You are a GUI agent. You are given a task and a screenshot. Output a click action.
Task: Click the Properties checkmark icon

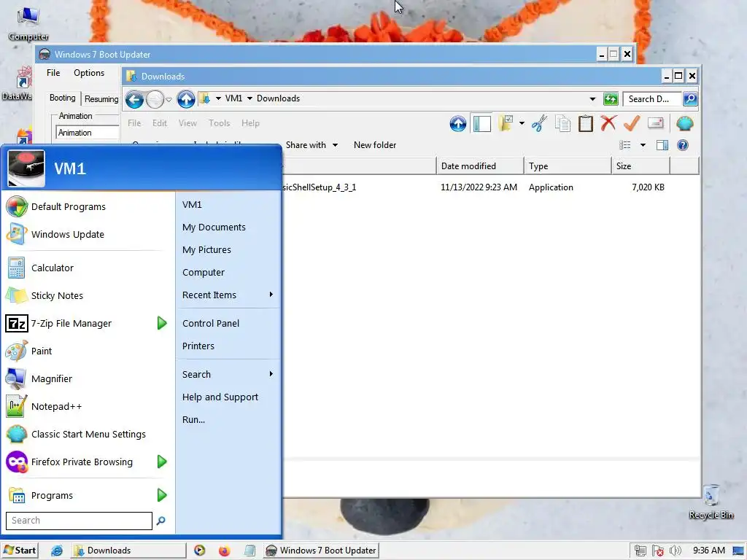tap(632, 123)
